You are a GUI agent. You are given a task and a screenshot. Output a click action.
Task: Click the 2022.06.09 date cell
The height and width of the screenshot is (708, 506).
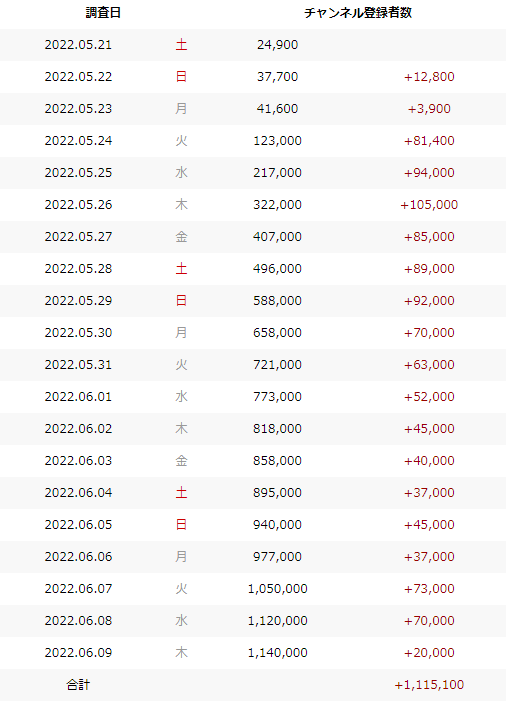[78, 653]
